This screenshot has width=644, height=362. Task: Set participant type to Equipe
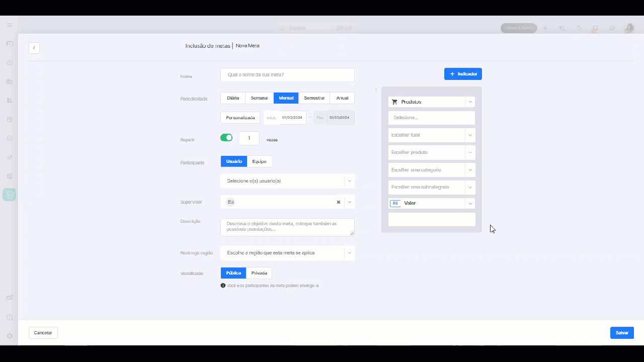pyautogui.click(x=260, y=161)
